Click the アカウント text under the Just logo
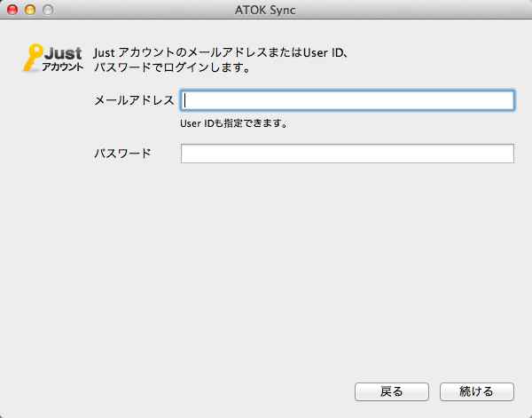 tap(62, 67)
